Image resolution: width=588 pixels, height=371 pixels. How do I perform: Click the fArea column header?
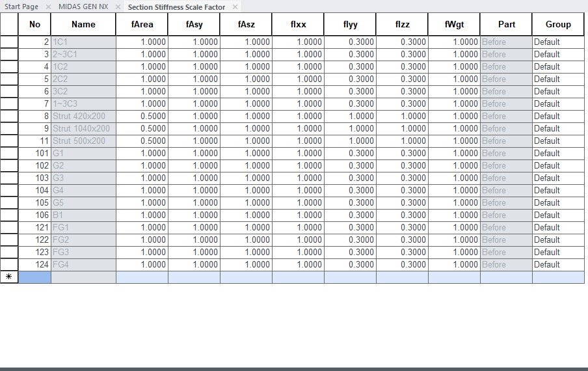point(142,24)
